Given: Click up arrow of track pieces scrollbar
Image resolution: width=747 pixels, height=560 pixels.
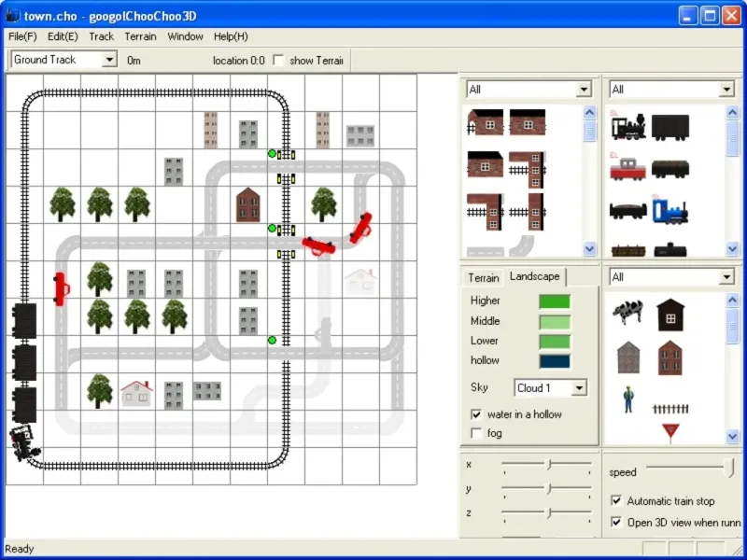Looking at the screenshot, I should coord(589,112).
